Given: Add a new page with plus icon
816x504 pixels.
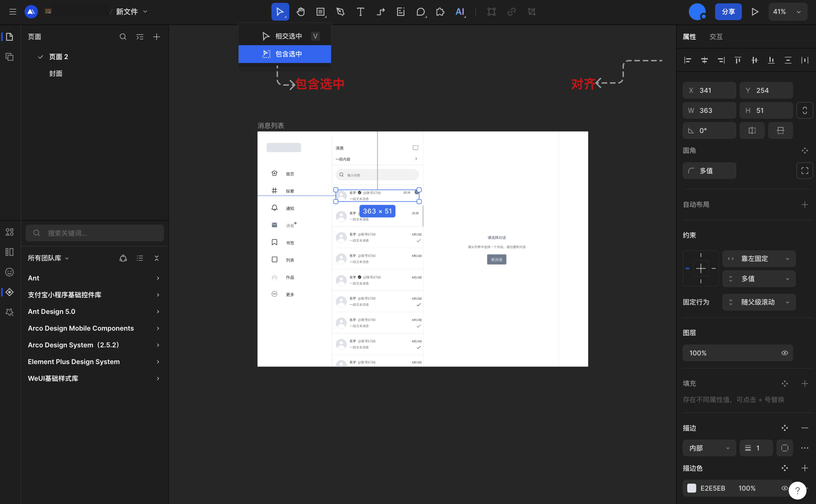Looking at the screenshot, I should coord(157,37).
